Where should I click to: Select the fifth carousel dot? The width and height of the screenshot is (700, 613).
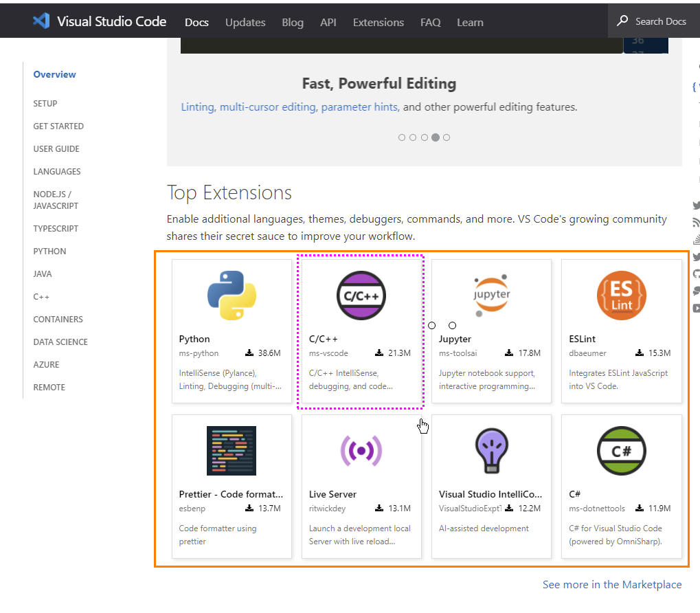point(447,137)
